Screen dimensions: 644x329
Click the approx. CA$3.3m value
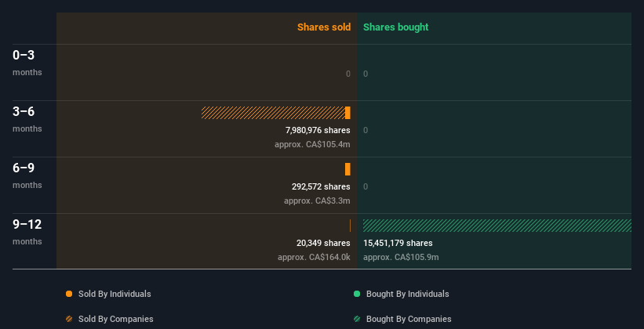[x=317, y=201]
